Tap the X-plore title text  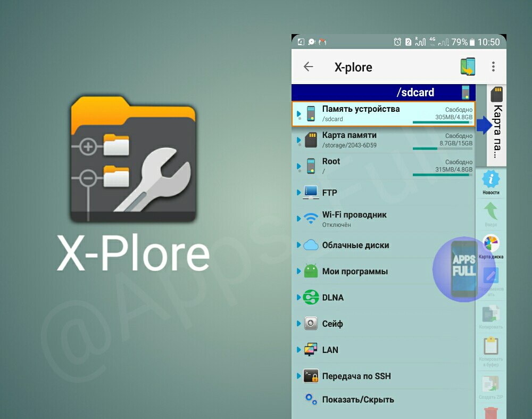click(353, 67)
